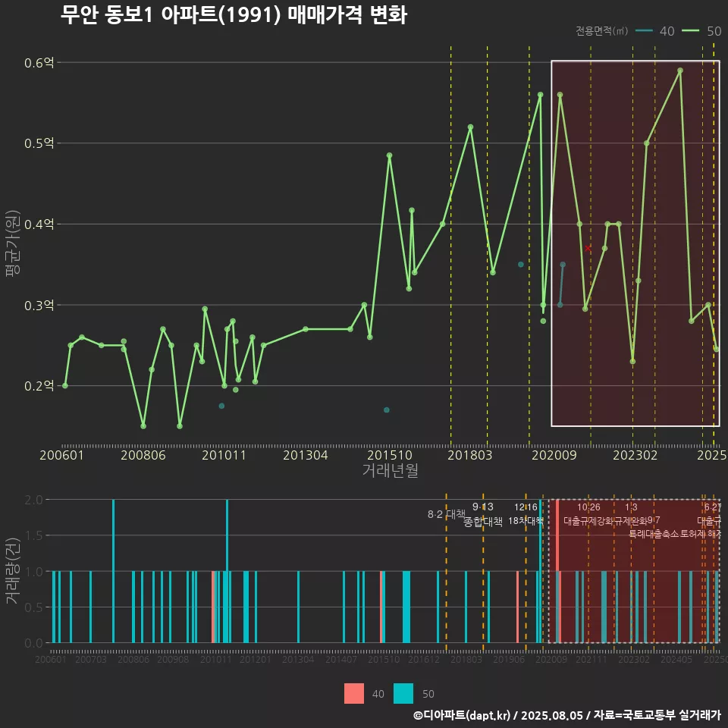Click the light-green 50 line sample in top legend

pyautogui.click(x=690, y=30)
